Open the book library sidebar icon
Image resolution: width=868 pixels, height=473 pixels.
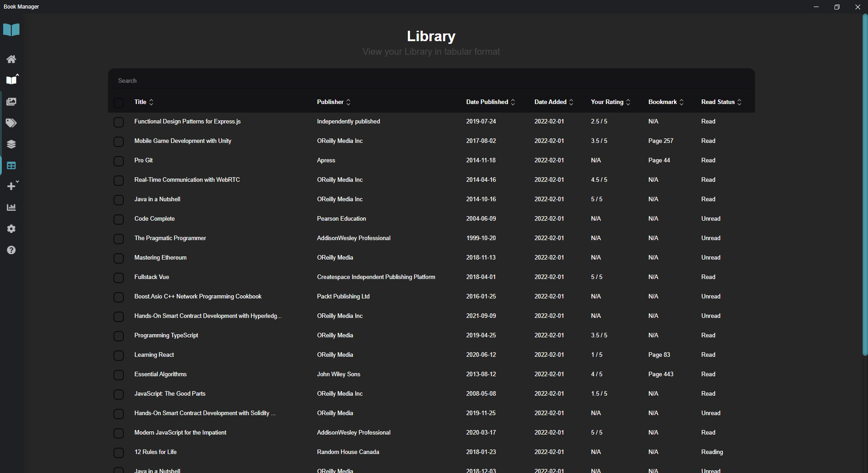coord(11,80)
